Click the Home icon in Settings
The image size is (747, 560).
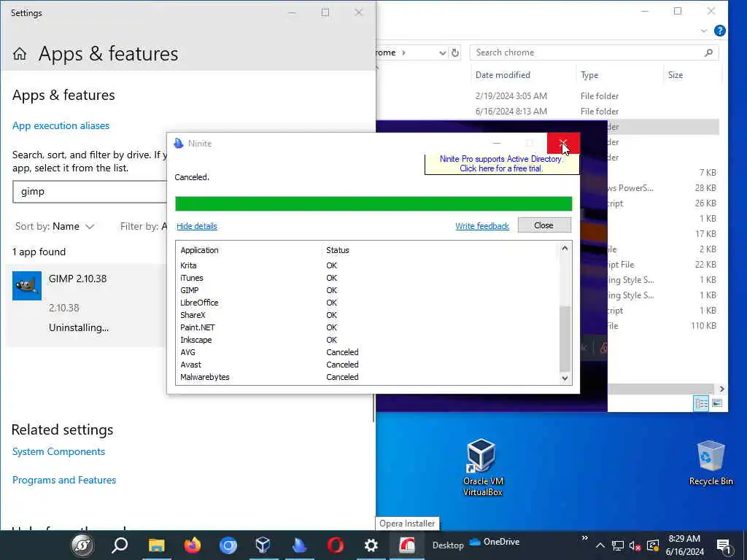click(20, 54)
